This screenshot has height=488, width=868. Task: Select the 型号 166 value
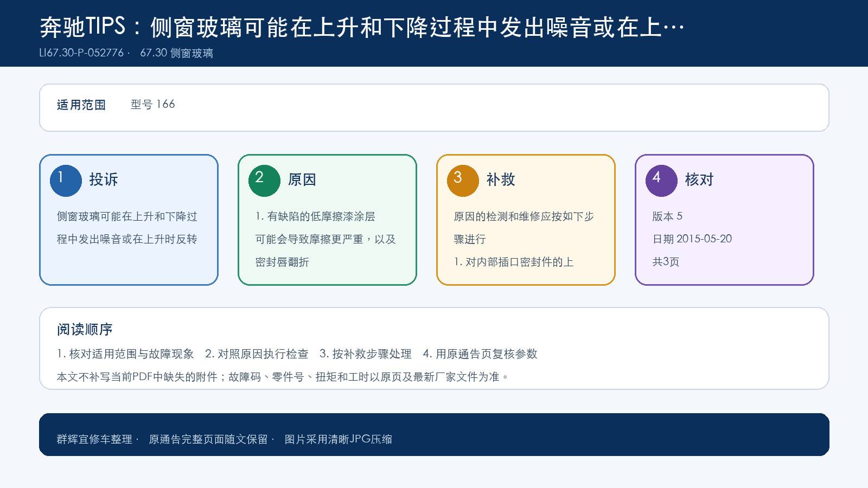(x=153, y=104)
